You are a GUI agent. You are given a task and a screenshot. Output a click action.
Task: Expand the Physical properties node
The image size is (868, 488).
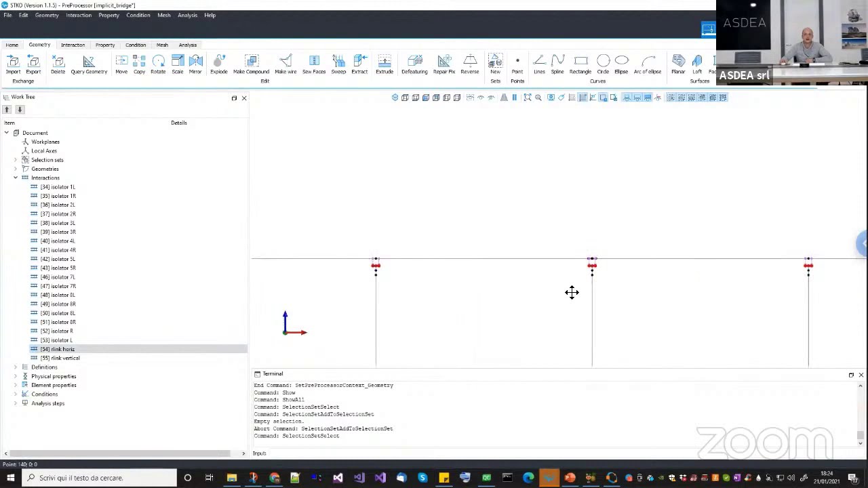coord(16,376)
